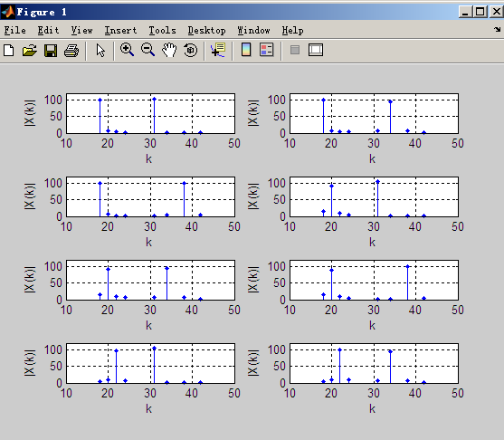Screen dimensions: 504x440
Task: Save the figure with the floppy icon
Action: pos(51,51)
